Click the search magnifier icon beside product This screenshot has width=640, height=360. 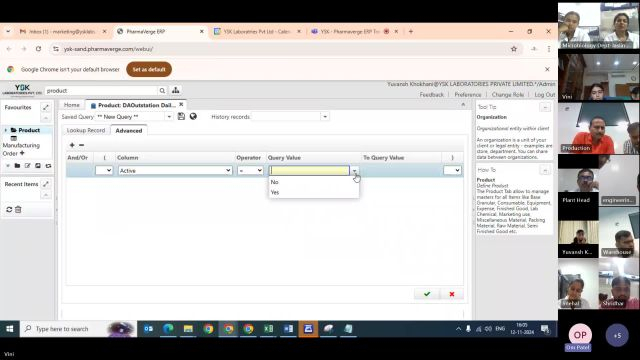(162, 91)
